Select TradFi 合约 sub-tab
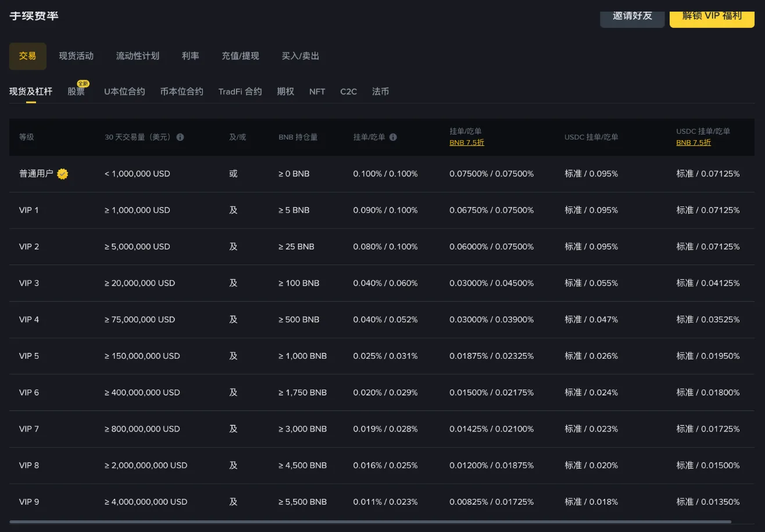The height and width of the screenshot is (532, 765). 240,92
